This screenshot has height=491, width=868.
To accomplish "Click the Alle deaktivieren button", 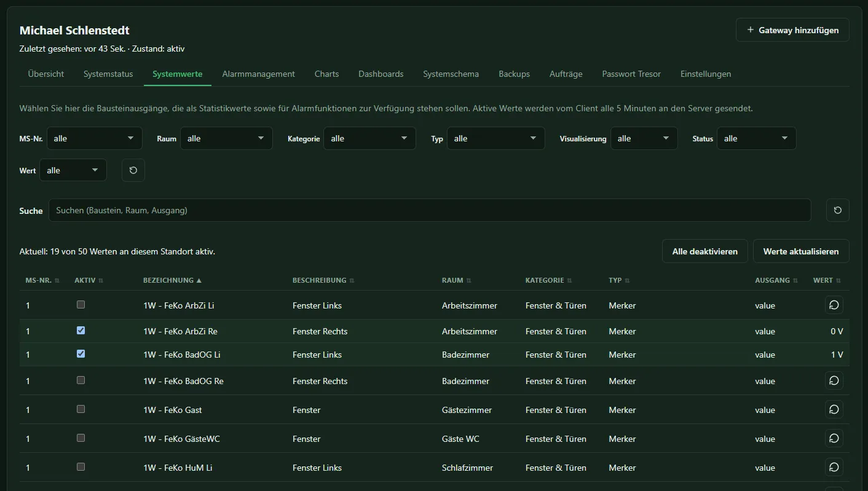I will (704, 251).
